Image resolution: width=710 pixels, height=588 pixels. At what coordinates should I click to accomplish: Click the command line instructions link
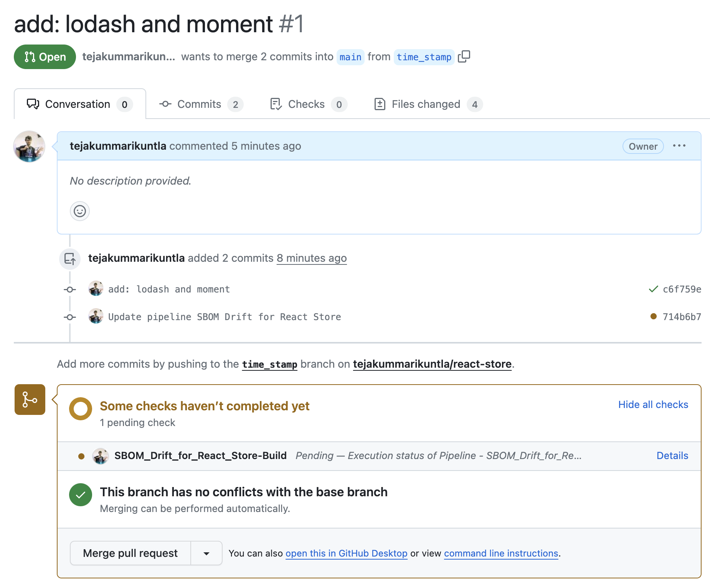pos(501,553)
